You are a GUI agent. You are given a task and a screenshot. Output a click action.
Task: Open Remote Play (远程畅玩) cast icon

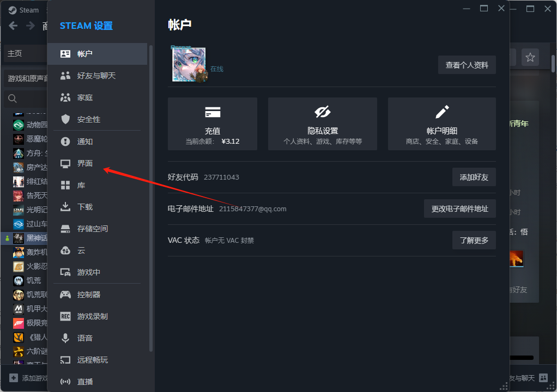65,360
